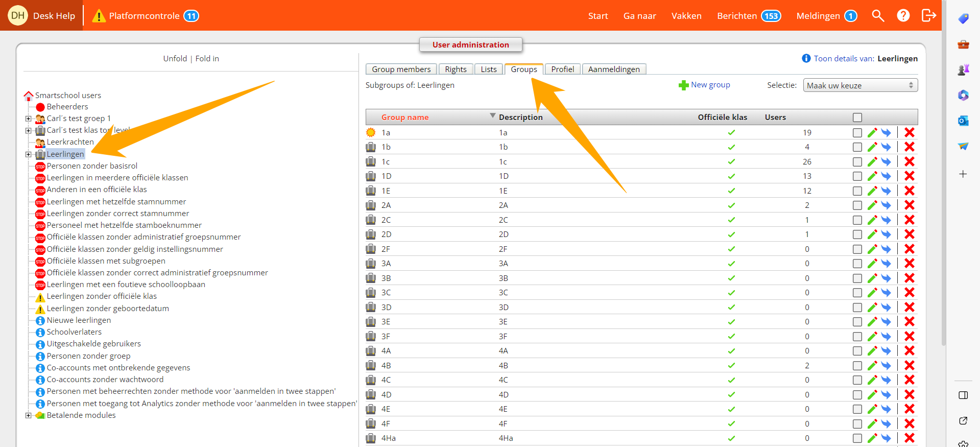The image size is (980, 447).
Task: Click the Unfold link above the tree
Action: click(175, 59)
